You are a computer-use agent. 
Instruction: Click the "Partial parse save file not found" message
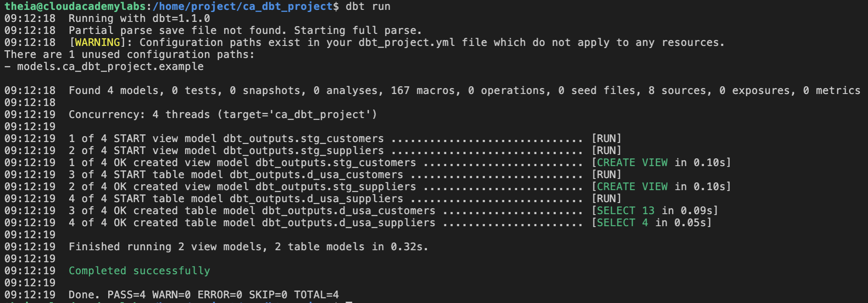245,30
